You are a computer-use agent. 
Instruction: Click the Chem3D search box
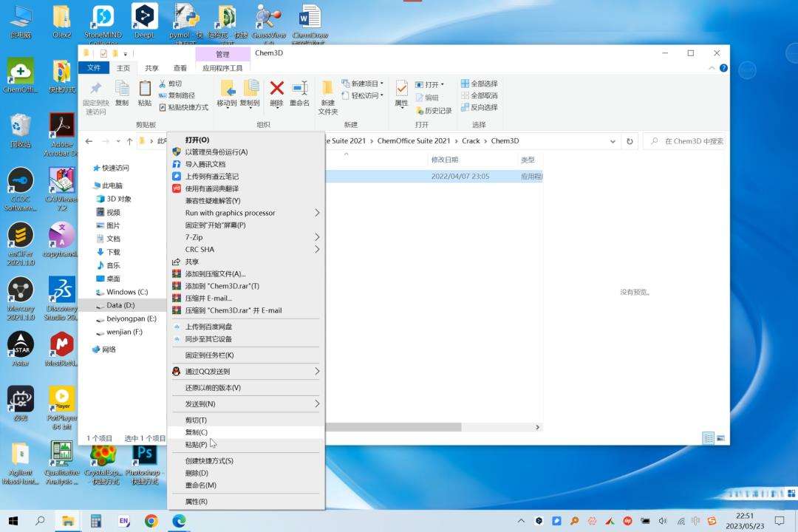(684, 141)
